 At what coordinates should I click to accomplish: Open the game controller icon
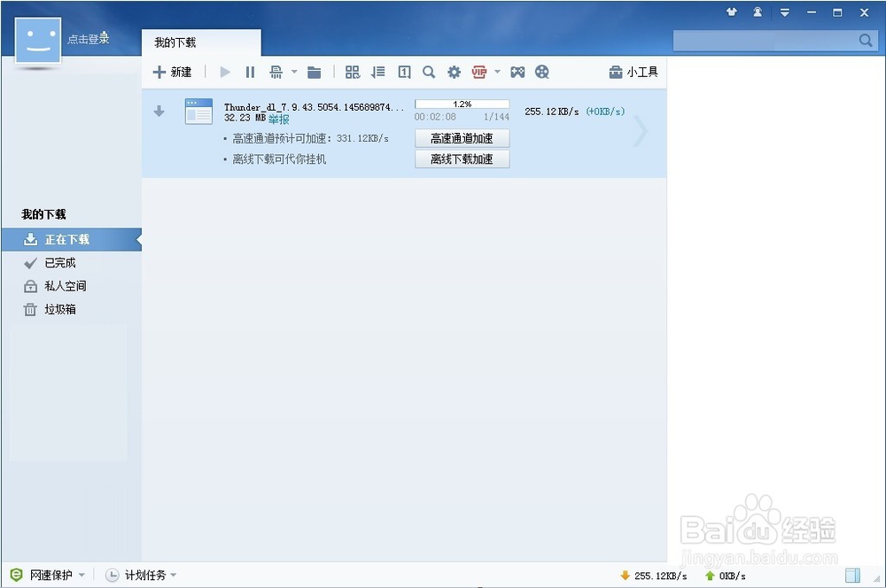(x=517, y=73)
